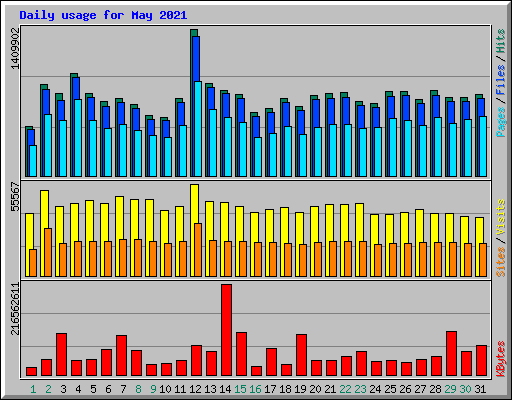
Task: Click the orange Sites bar for day 2
Action: pos(48,252)
